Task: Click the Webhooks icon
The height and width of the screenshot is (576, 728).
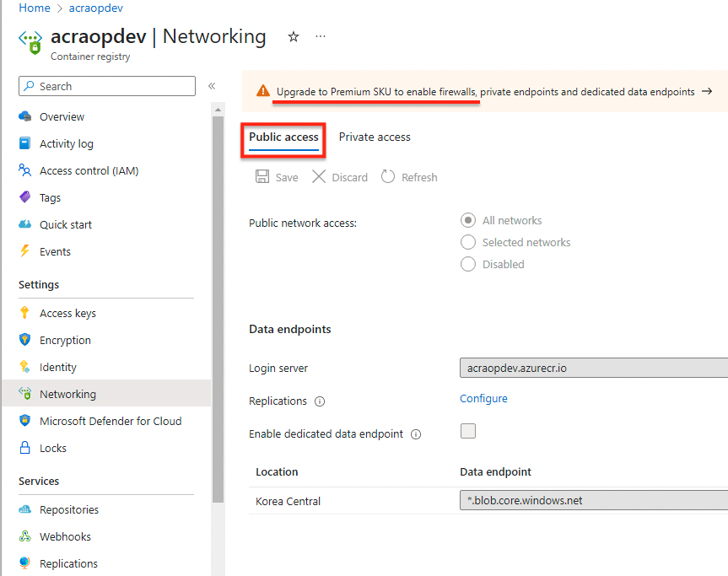Action: click(x=25, y=536)
